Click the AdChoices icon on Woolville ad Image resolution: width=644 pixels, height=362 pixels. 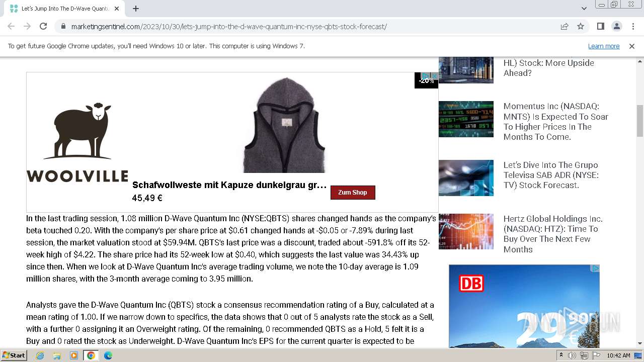(425, 76)
